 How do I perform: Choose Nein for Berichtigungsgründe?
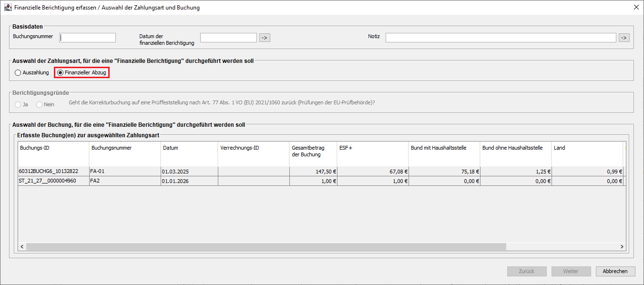(40, 104)
